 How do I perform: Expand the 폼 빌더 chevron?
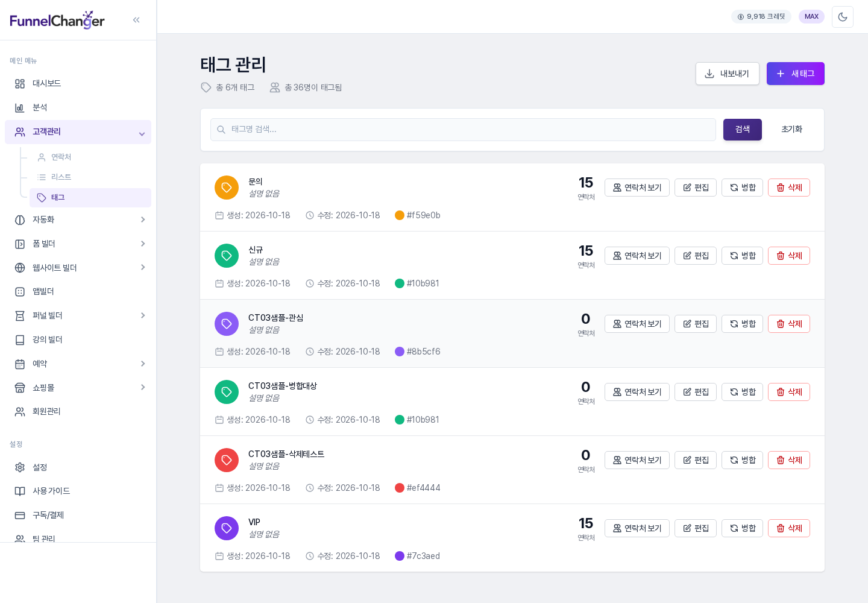[143, 244]
